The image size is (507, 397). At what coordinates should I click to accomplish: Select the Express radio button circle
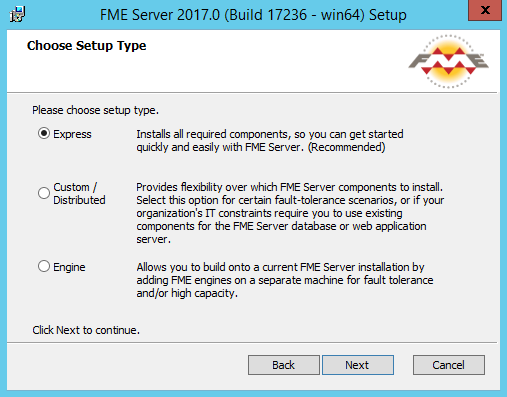[44, 133]
